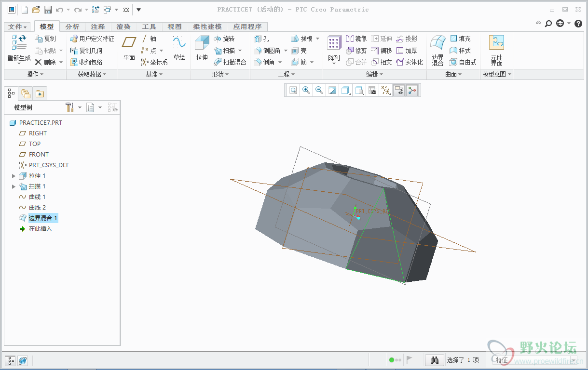Apply the 加厚 (Thicken) tool
This screenshot has height=370, width=588.
point(406,51)
